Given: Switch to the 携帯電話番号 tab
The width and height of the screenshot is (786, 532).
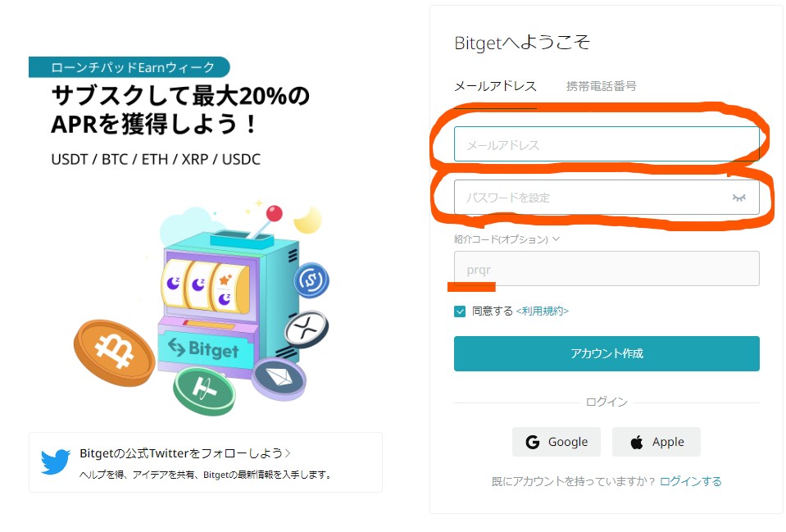Looking at the screenshot, I should point(601,86).
